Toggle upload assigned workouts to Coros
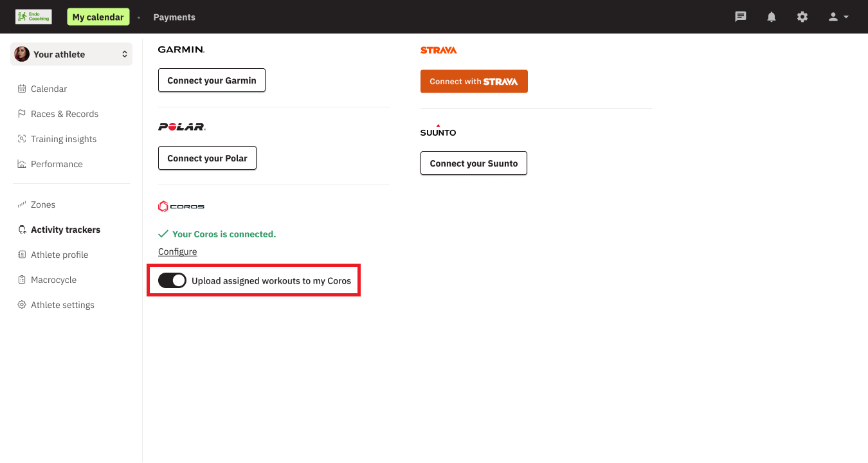868x463 pixels. pos(172,280)
